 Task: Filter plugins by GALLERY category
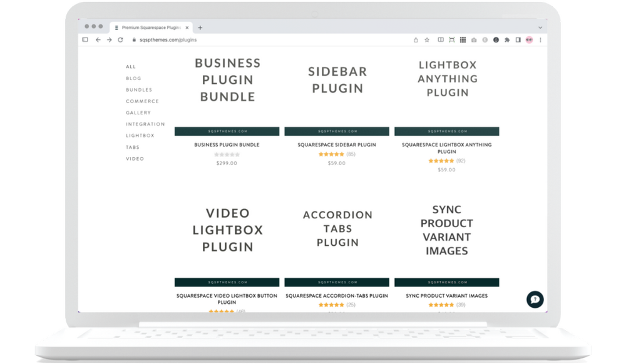click(138, 113)
